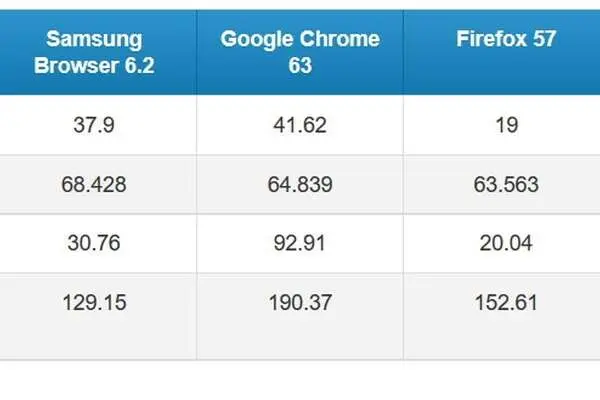Click the number 63 in Chrome header
Screen dimensions: 600x400
300,65
